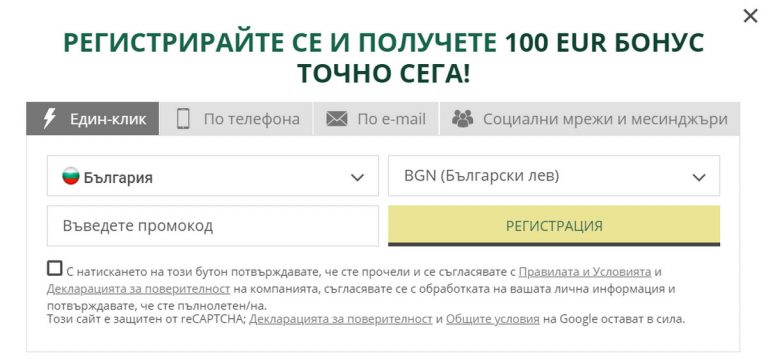Open company Декларацията за поверителност link
768x363 pixels.
tap(139, 289)
